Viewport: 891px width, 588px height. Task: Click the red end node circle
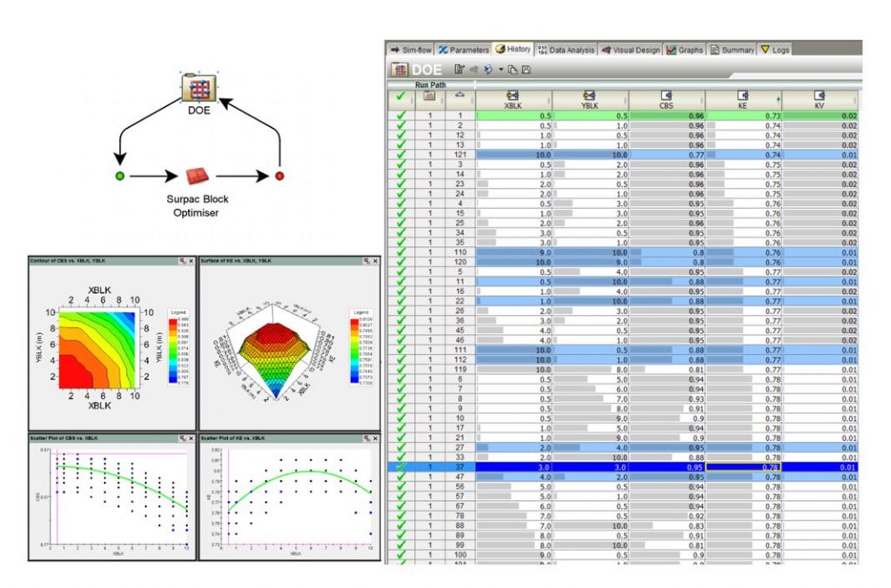pyautogui.click(x=279, y=176)
